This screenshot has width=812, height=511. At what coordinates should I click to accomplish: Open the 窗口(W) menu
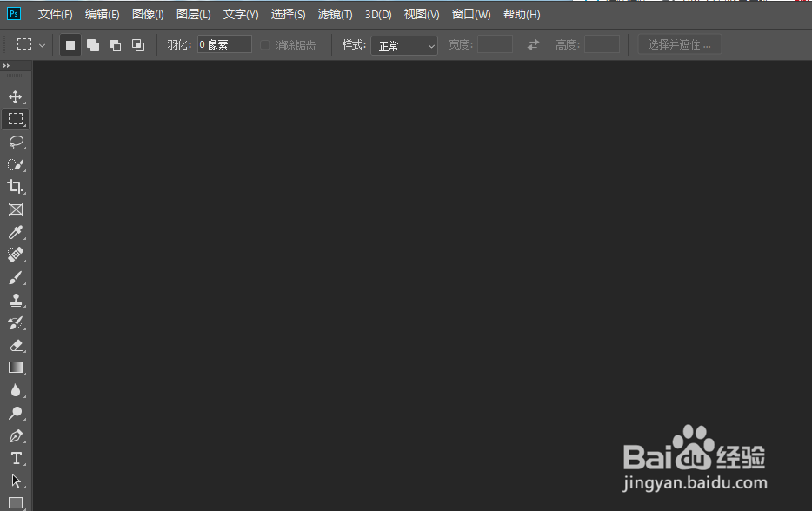(x=471, y=15)
